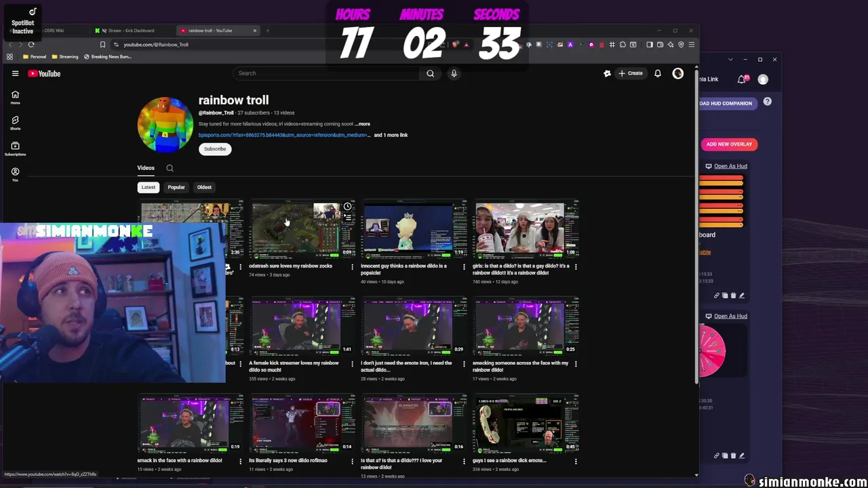Switch to the Stream - Kick Dashboard tab
The height and width of the screenshot is (488, 868).
pyautogui.click(x=132, y=30)
